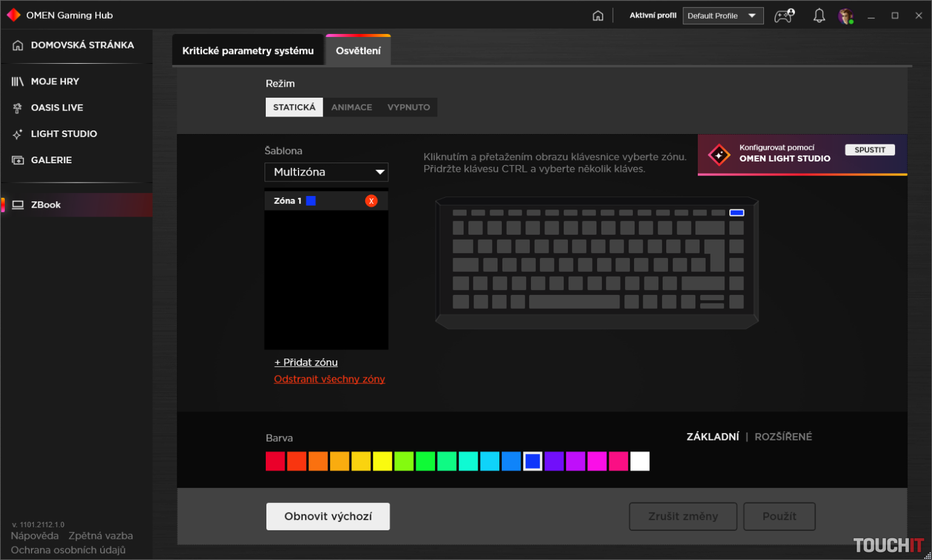
Task: Switch lighting mode to ANIMACE
Action: (x=352, y=107)
